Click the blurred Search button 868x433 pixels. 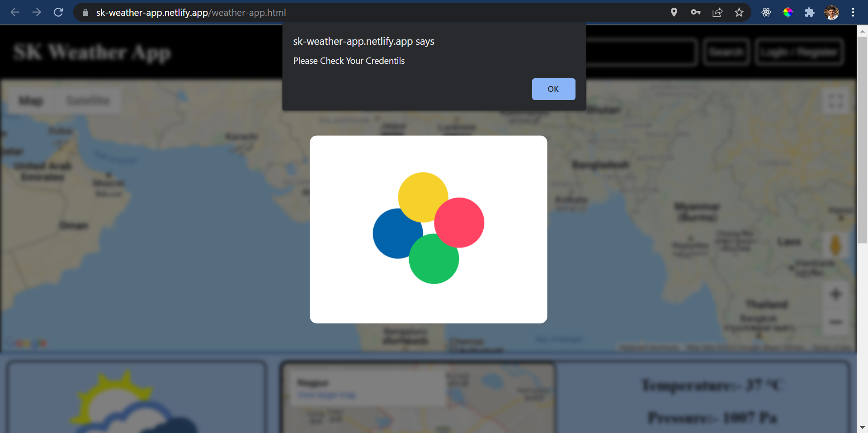(726, 52)
